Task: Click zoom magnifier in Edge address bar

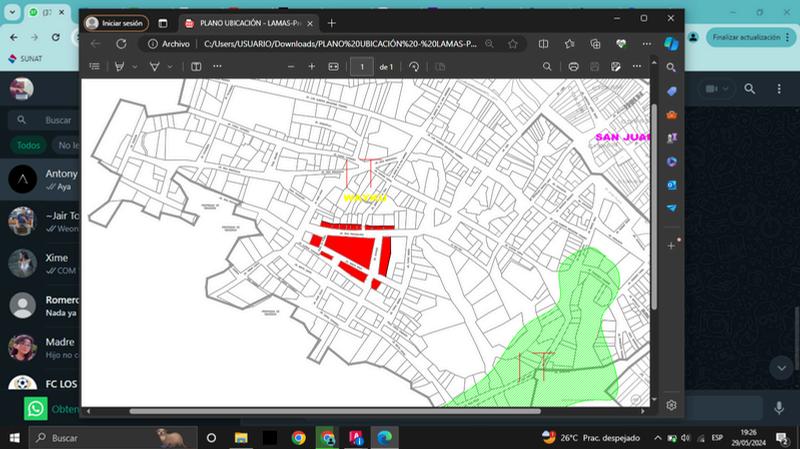Action: [x=489, y=44]
